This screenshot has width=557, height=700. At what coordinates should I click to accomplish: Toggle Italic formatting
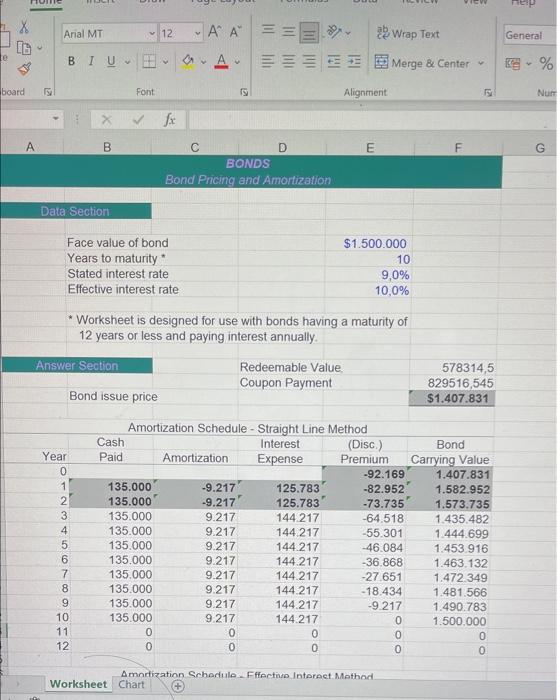pyautogui.click(x=91, y=61)
